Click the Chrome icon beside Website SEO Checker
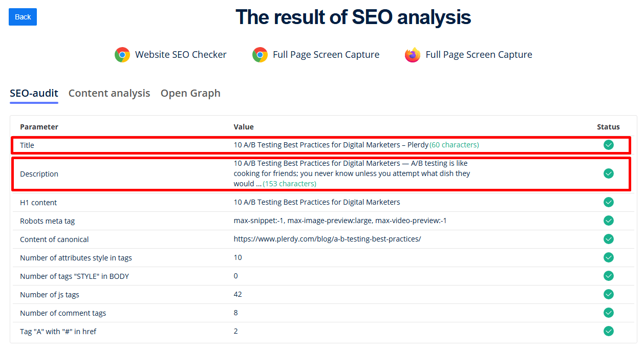The image size is (644, 350). 122,55
